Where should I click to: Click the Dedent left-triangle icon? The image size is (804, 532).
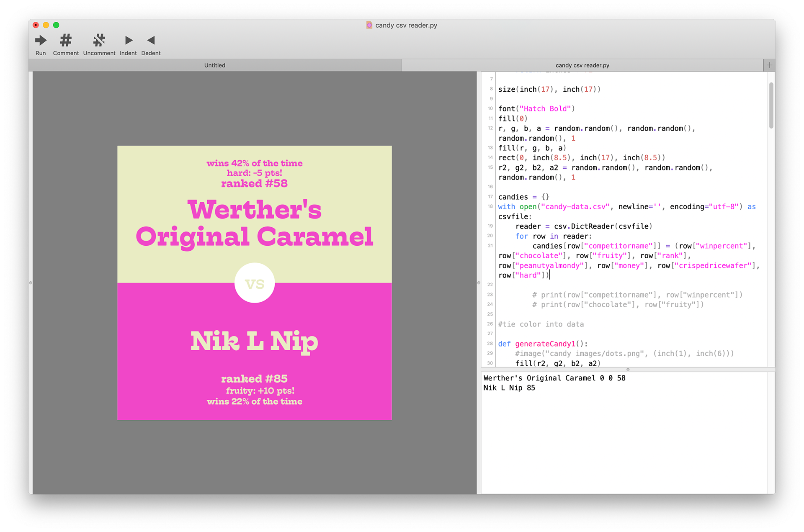(151, 41)
